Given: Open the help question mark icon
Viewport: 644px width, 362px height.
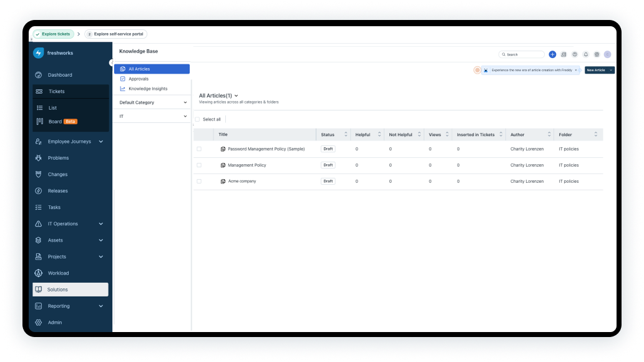Looking at the screenshot, I should (x=575, y=54).
